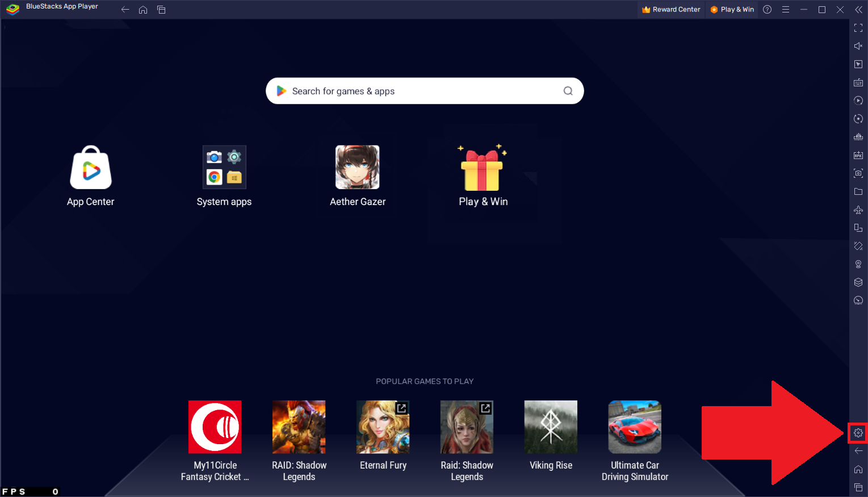Click the Play & Win title bar button
The height and width of the screenshot is (497, 868).
coord(732,10)
